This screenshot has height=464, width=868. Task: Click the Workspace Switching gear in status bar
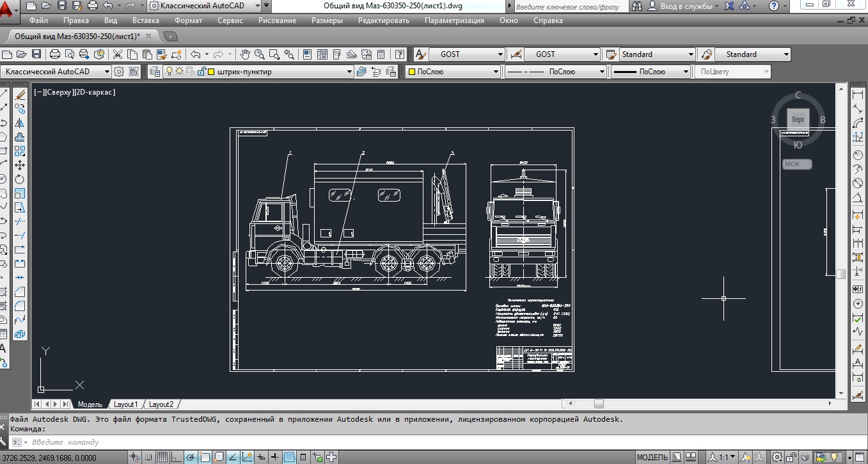[x=777, y=457]
